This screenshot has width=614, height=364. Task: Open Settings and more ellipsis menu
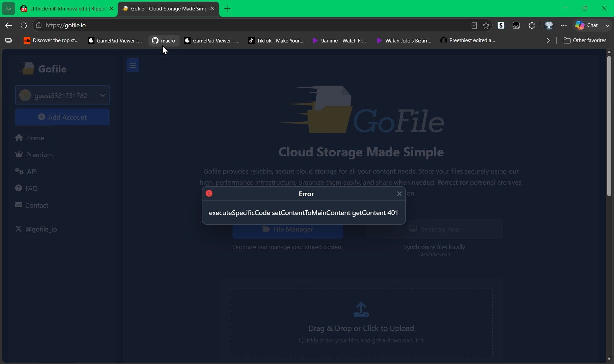coord(564,25)
